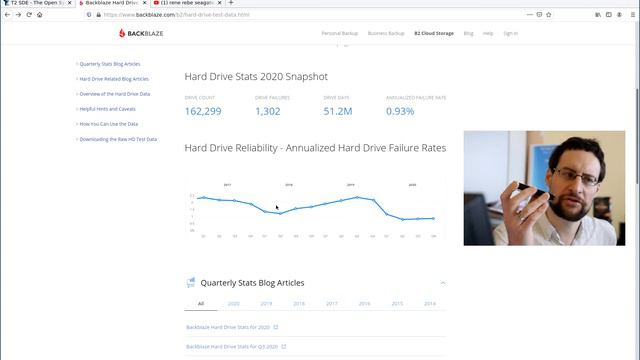Open Business Backup in the site navigation

pos(386,33)
